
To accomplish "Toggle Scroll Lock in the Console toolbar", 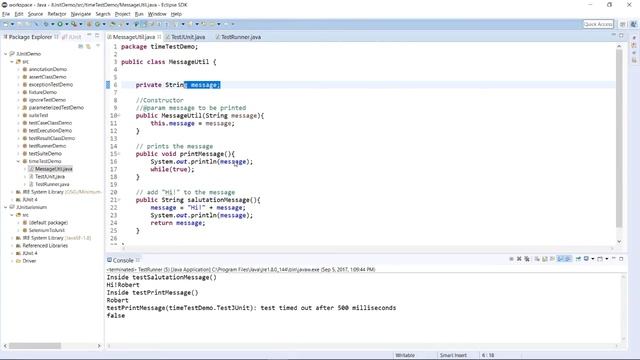I will 544,259.
